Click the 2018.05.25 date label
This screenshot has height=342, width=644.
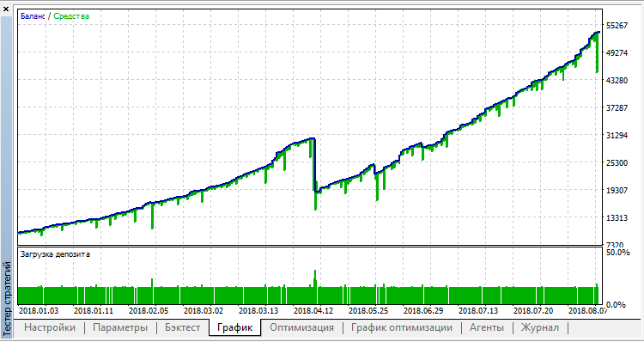tap(368, 310)
